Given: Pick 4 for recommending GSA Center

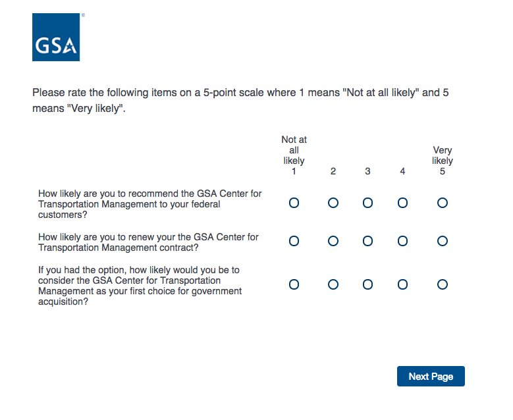Looking at the screenshot, I should [x=402, y=203].
